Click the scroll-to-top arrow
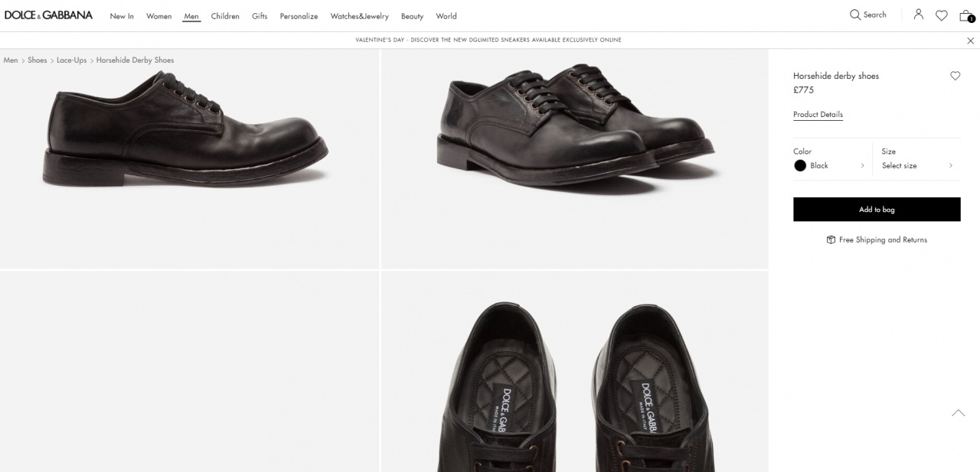Viewport: 980px width, 472px height. pos(958,413)
